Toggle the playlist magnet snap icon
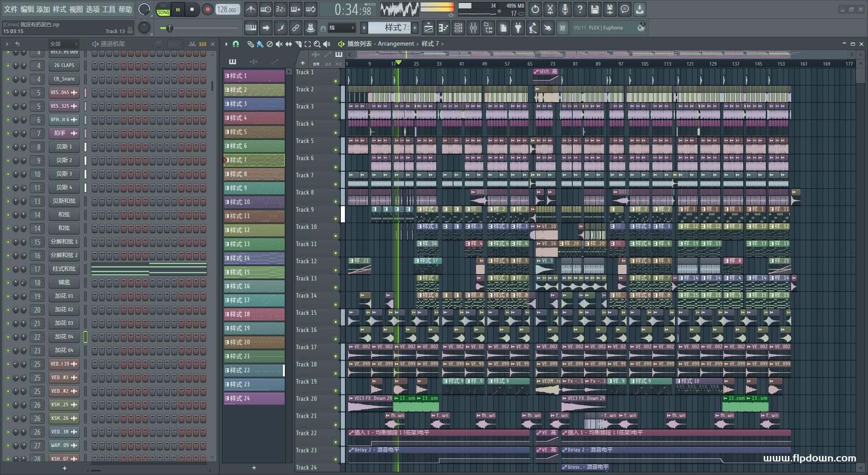Image resolution: width=868 pixels, height=475 pixels. [236, 44]
